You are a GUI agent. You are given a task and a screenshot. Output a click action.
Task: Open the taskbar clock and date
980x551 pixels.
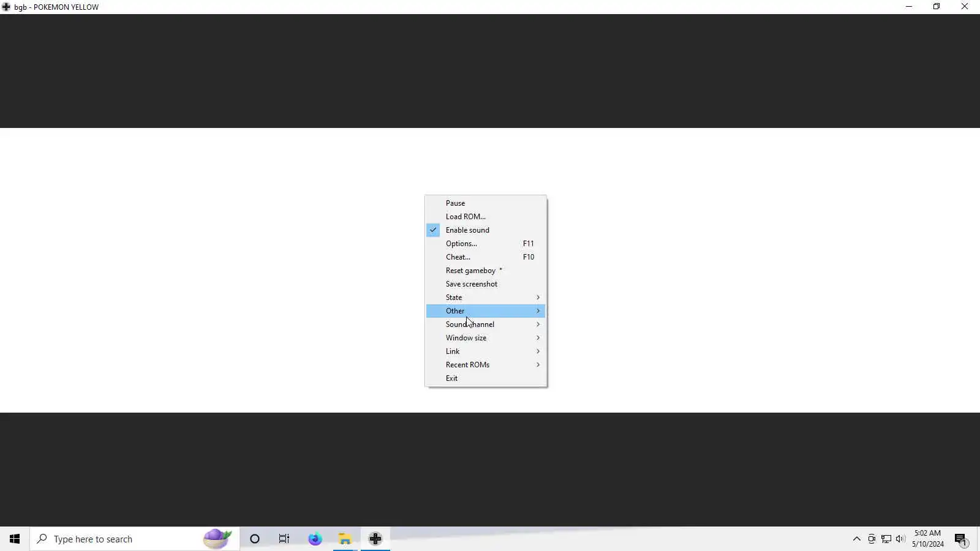(927, 539)
